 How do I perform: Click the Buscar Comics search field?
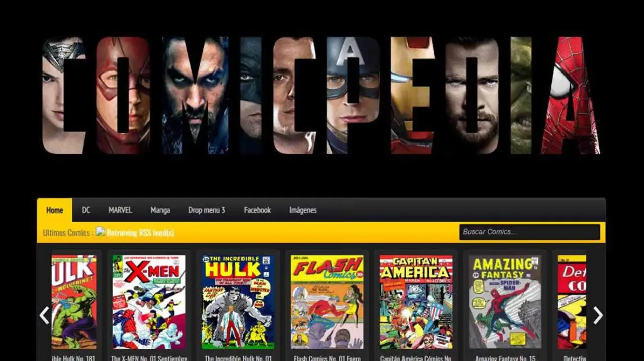pos(529,232)
